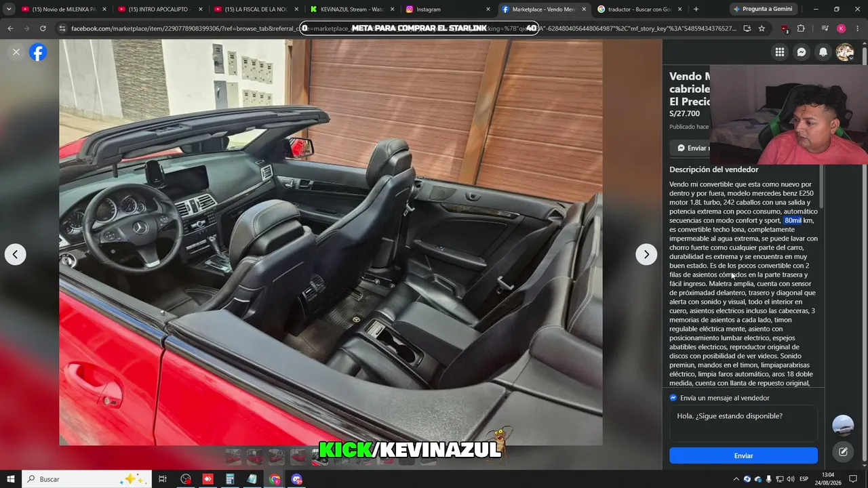Click the Descripción del vendedor heading

(x=714, y=169)
